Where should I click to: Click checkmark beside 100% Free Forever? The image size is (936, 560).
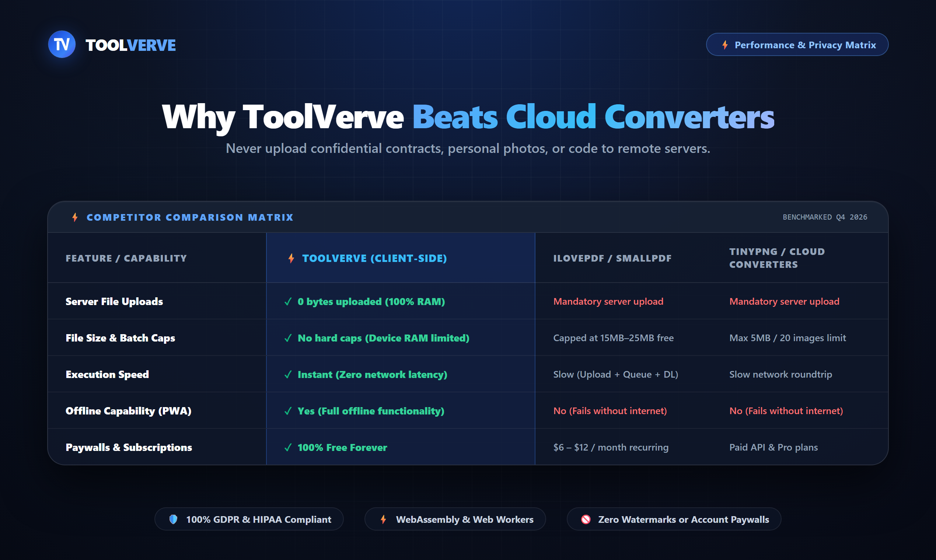pyautogui.click(x=288, y=448)
